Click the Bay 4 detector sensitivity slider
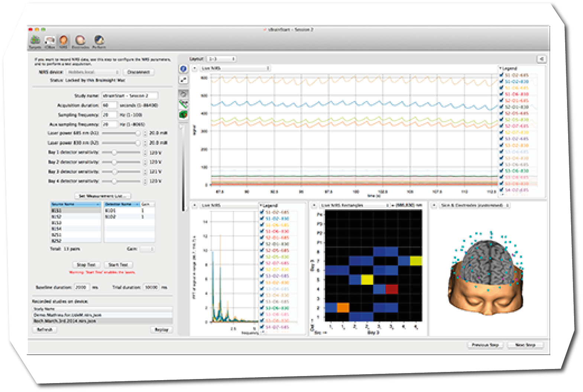Image resolution: width=583 pixels, height=392 pixels. pos(122,181)
